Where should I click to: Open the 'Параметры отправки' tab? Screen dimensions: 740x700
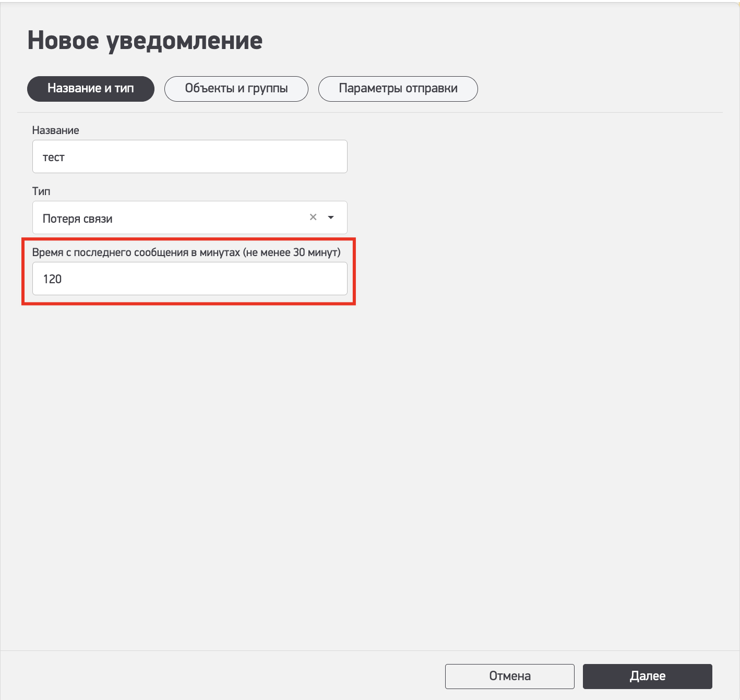[398, 89]
